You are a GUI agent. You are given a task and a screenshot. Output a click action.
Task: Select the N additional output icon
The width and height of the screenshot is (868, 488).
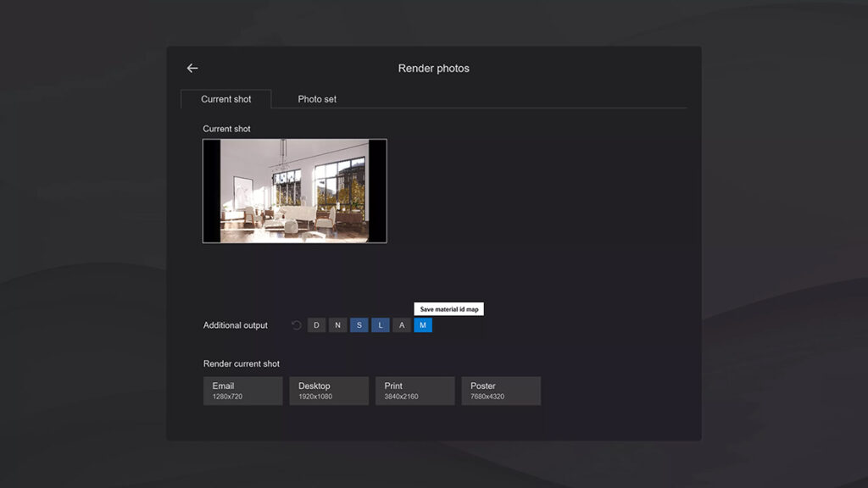(337, 324)
